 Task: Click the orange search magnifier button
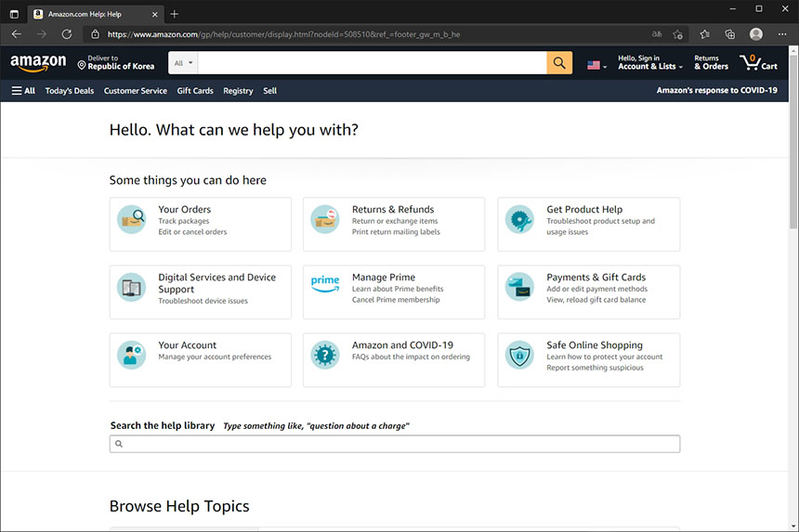(559, 63)
